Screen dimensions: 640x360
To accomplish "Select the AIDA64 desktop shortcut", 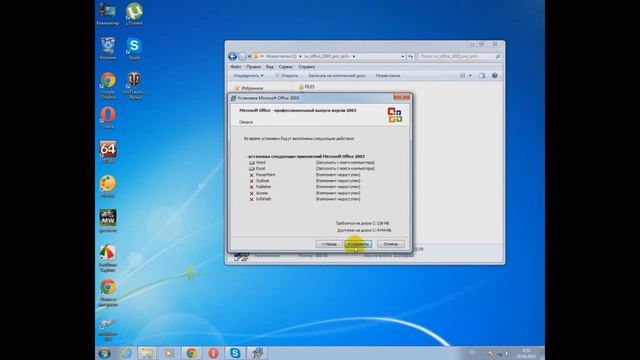I will (x=108, y=151).
